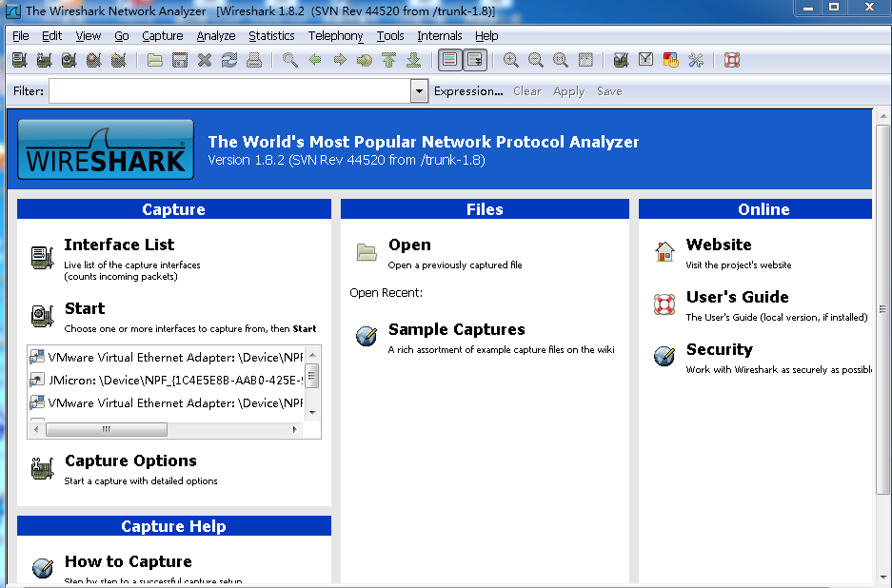Open help lifebuoy toolbar icon
This screenshot has height=588, width=892.
[x=731, y=60]
